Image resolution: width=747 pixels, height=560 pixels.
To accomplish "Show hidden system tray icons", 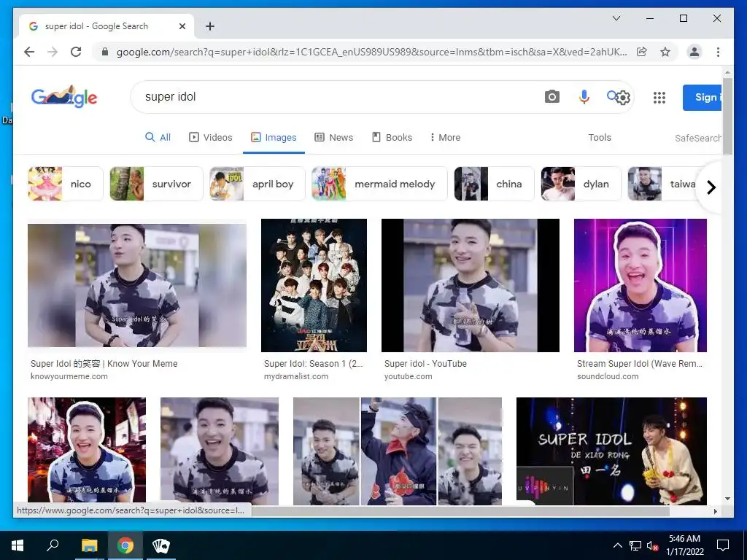I will pyautogui.click(x=617, y=545).
